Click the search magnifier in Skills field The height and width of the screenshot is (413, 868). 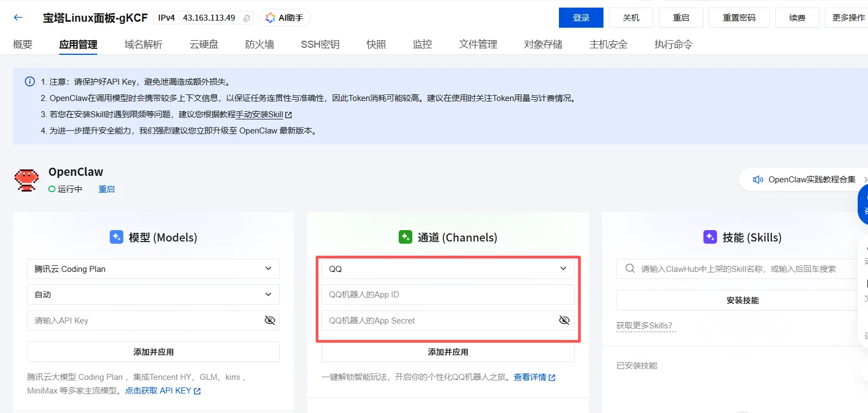630,269
